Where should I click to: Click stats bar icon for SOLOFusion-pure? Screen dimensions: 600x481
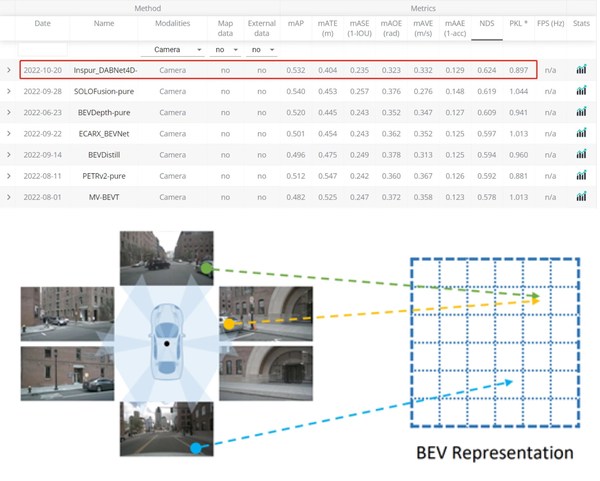(x=581, y=91)
